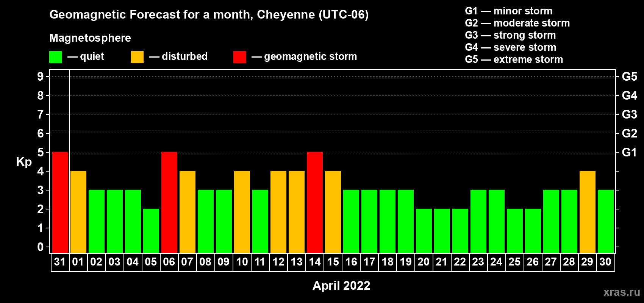Select the orange bar for day 01
This screenshot has width=644, height=303.
point(78,212)
